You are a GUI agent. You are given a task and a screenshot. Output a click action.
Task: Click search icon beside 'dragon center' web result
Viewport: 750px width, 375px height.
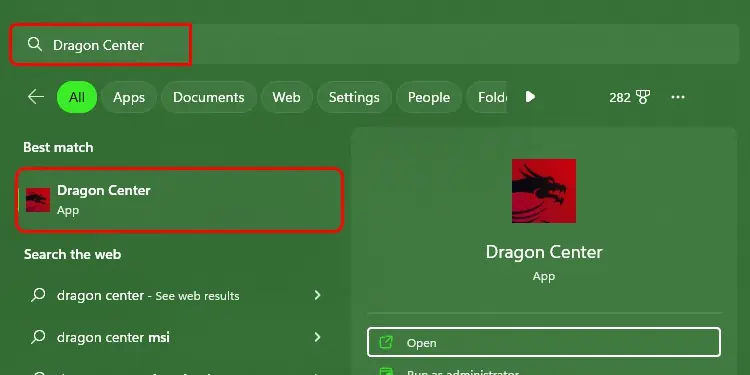(x=38, y=295)
